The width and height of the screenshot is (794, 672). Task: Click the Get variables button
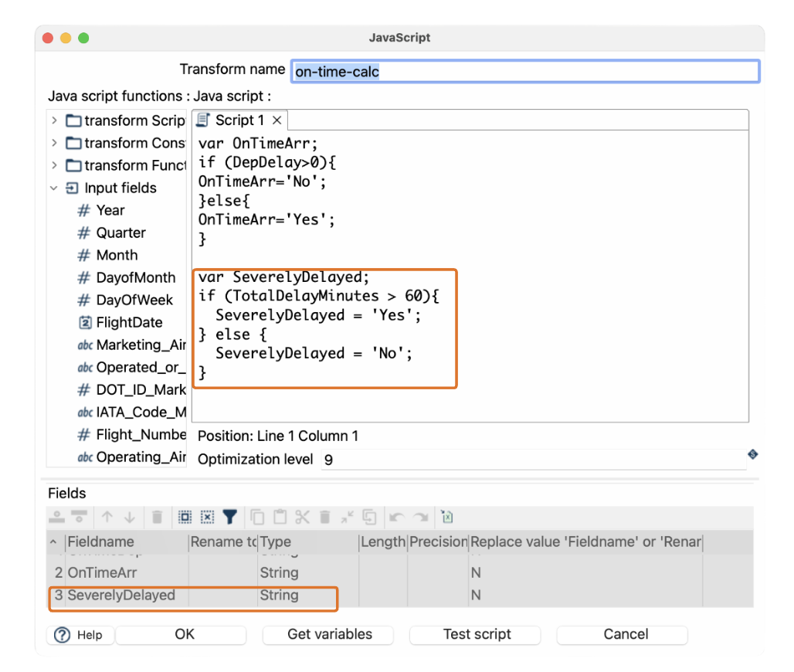coord(329,634)
